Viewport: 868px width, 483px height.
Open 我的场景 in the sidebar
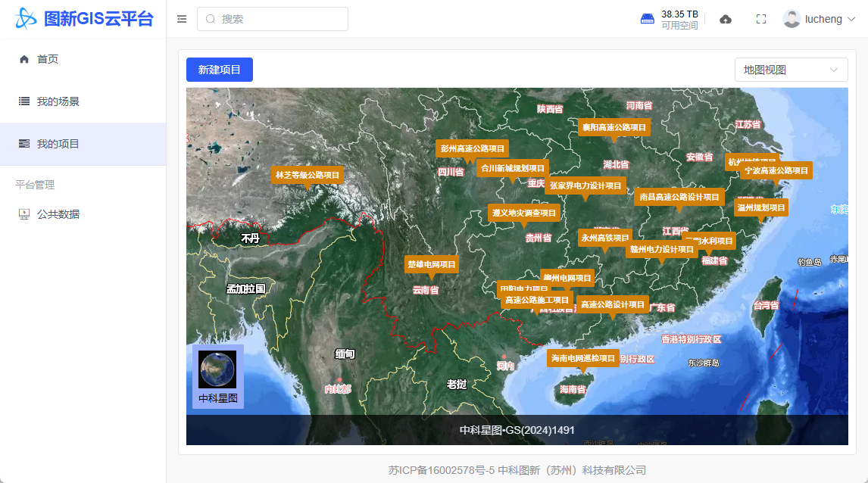pos(58,101)
